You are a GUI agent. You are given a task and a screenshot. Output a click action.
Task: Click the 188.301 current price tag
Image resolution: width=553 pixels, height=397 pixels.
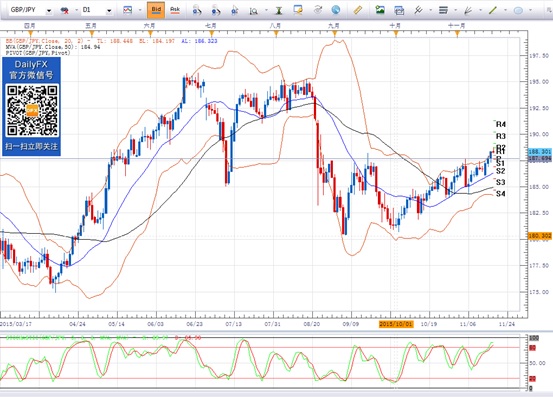coord(540,152)
